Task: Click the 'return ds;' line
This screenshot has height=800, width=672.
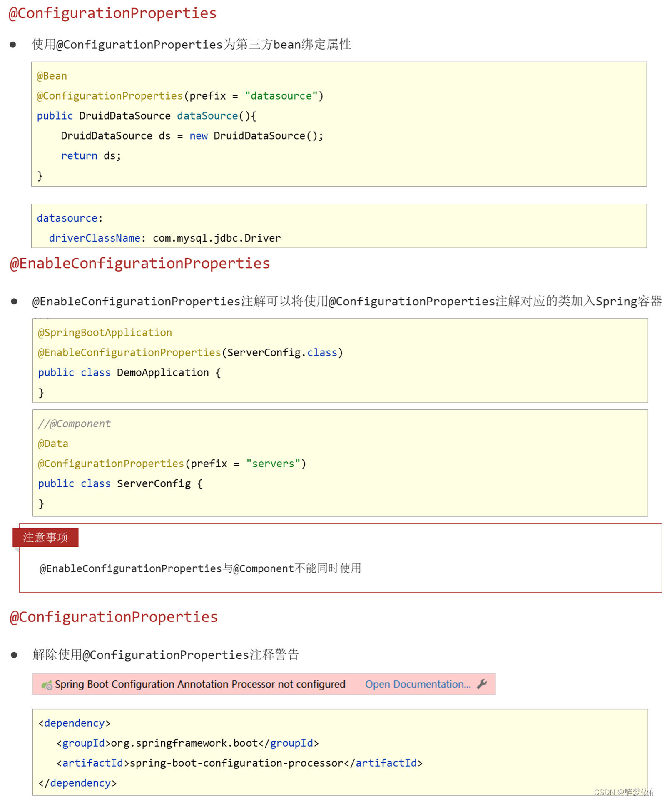Action: click(x=91, y=156)
